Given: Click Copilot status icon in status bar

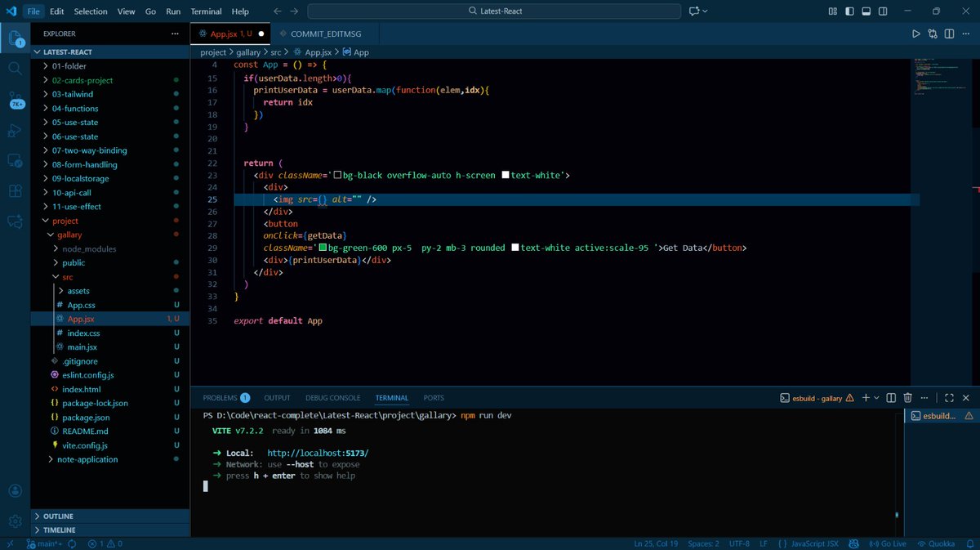Looking at the screenshot, I should tap(853, 543).
